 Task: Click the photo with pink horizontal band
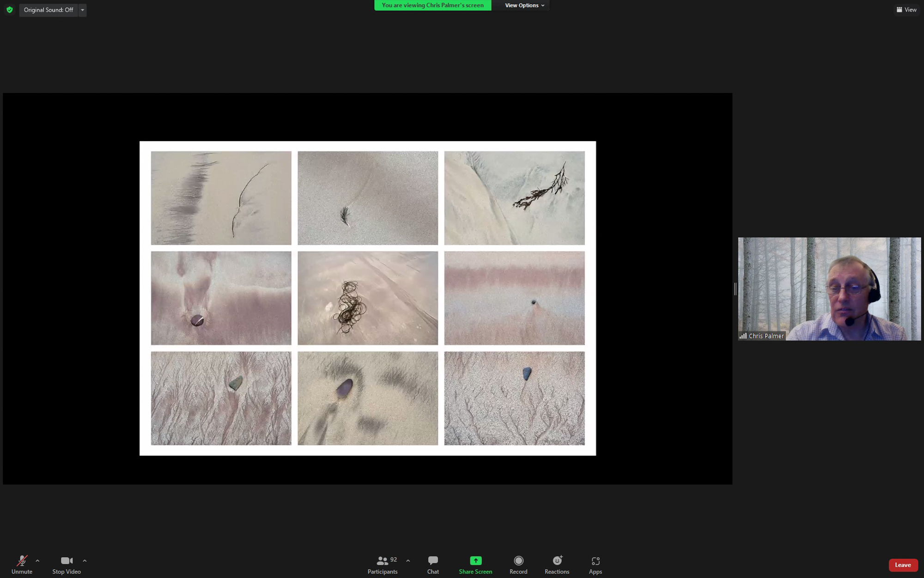tap(514, 298)
